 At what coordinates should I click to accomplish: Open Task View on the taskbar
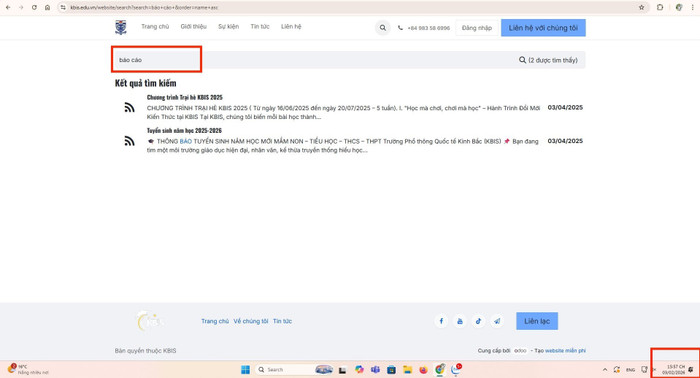pos(342,370)
